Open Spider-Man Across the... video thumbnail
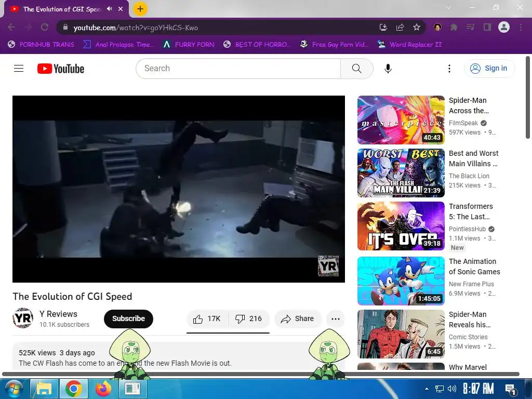This screenshot has width=532, height=399. pos(401,120)
